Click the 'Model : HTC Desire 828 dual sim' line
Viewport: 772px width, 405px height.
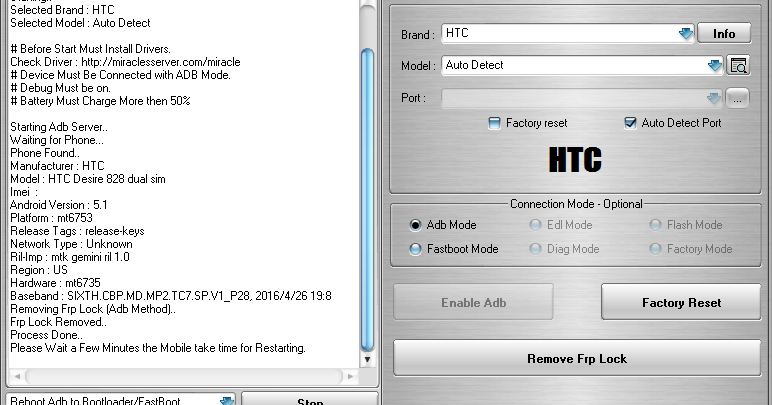click(88, 179)
